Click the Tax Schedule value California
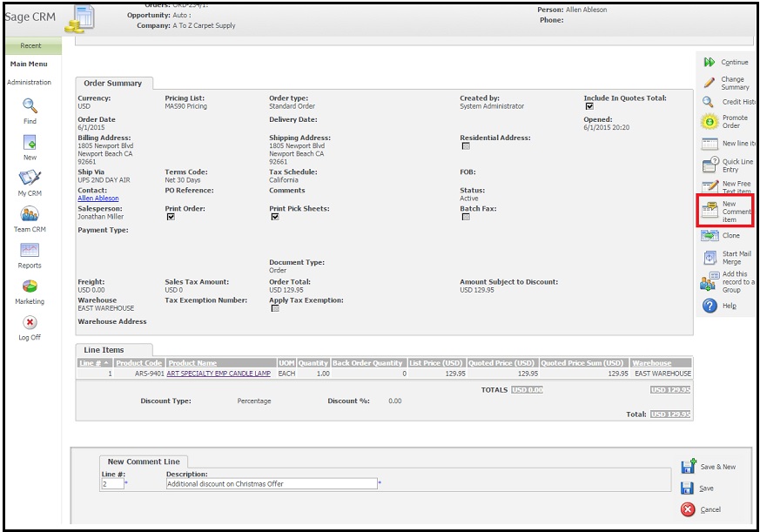The image size is (760, 532). pos(284,180)
